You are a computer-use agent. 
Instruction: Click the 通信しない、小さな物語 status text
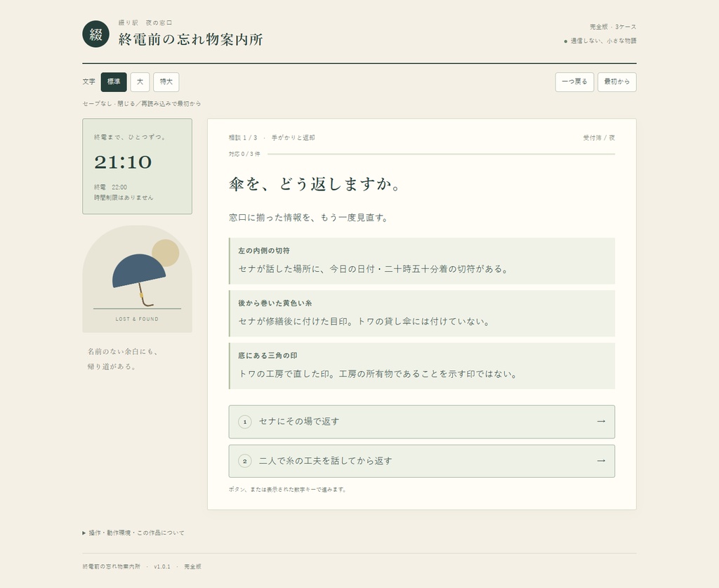(603, 41)
